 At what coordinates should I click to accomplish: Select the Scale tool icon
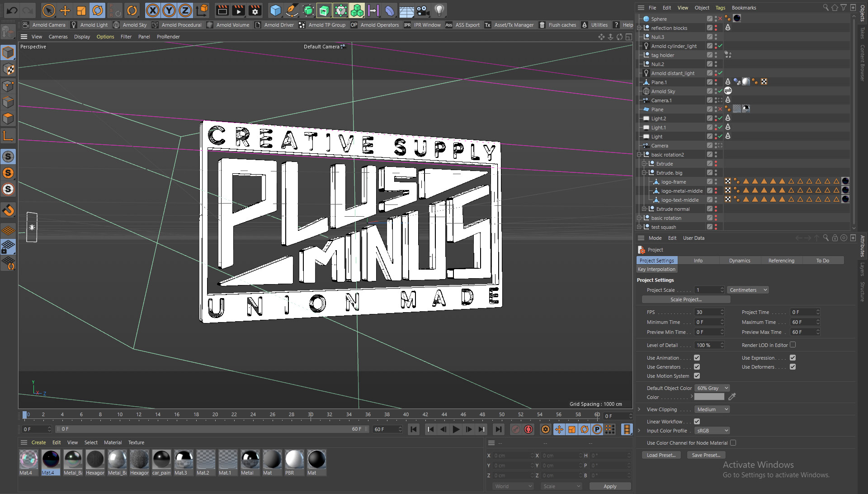[x=81, y=10]
